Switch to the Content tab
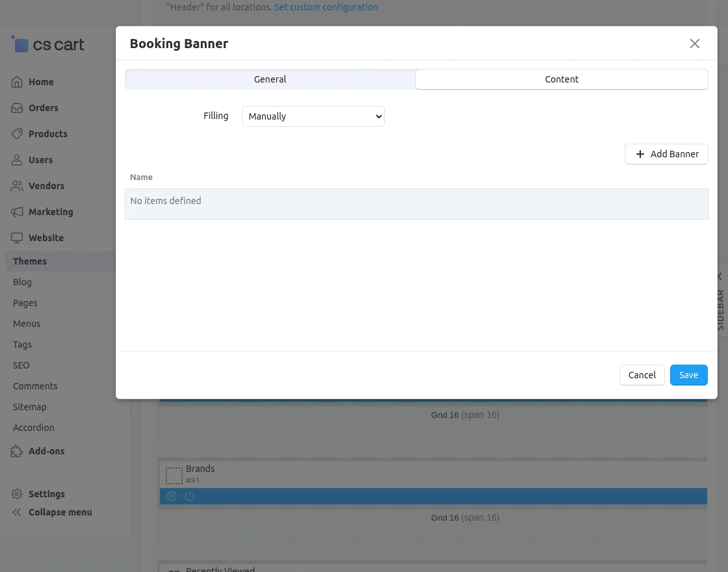Viewport: 728px width, 572px height. 562,79
